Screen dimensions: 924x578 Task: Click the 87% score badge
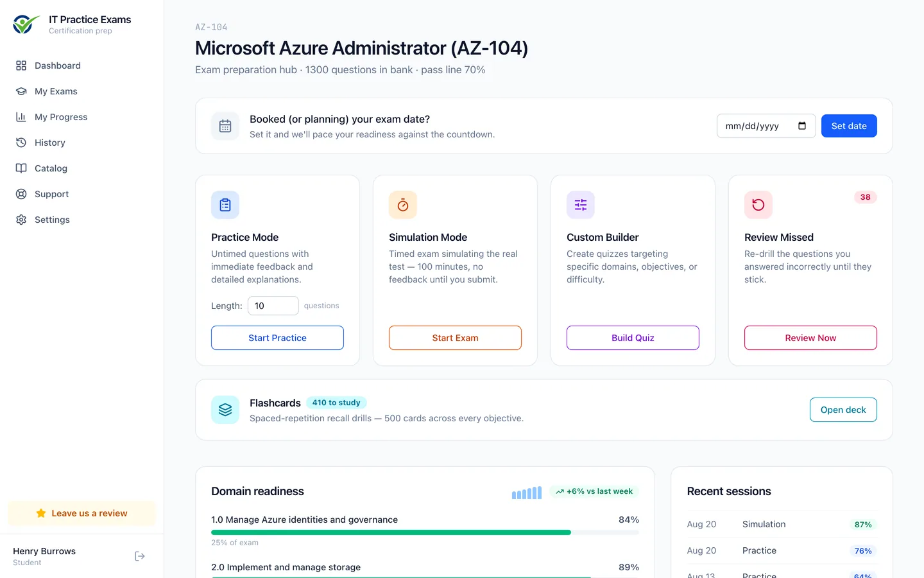863,525
